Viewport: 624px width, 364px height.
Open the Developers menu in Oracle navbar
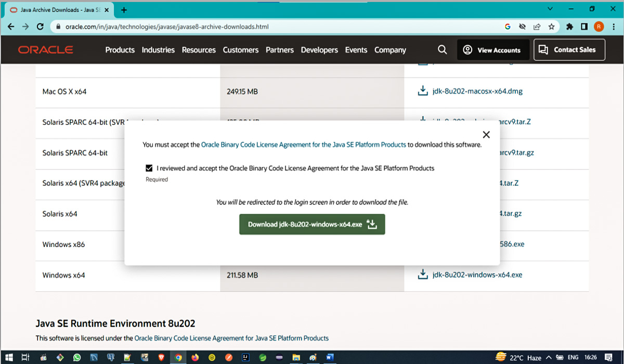319,50
